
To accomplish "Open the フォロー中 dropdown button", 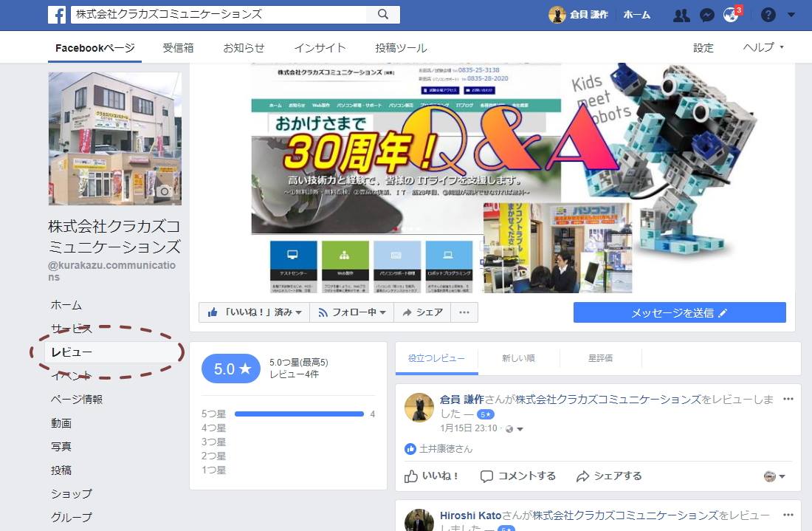I will (352, 312).
